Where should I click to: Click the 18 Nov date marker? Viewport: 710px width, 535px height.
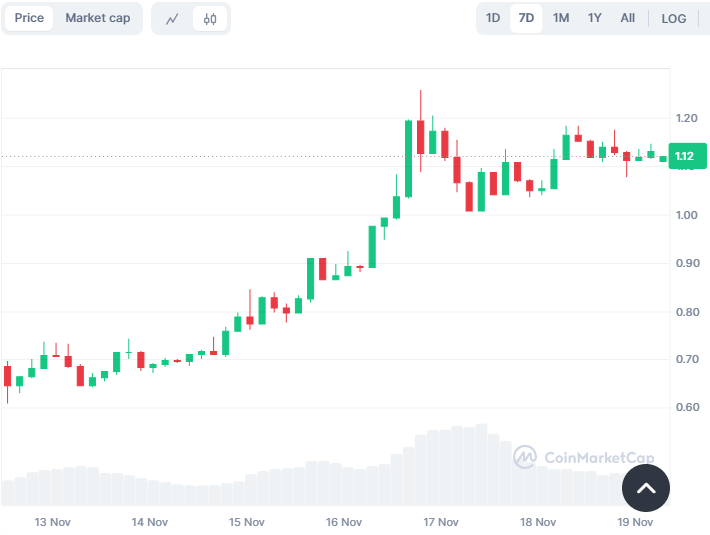pyautogui.click(x=539, y=522)
